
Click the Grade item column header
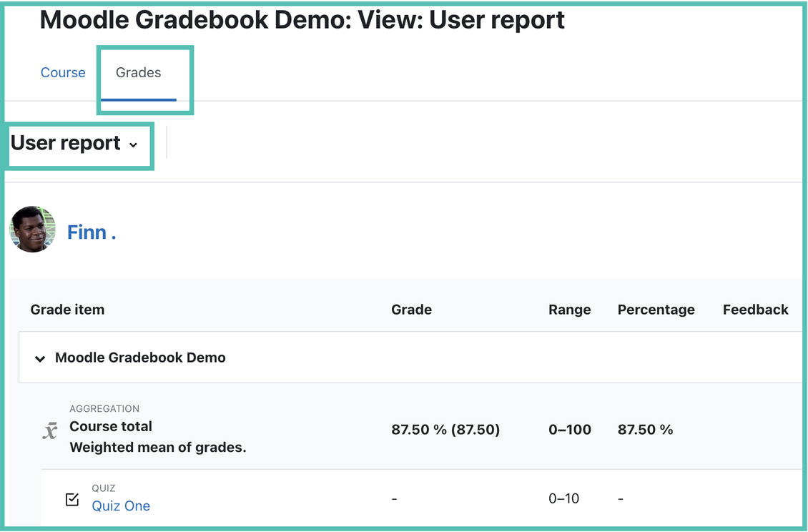click(x=67, y=310)
